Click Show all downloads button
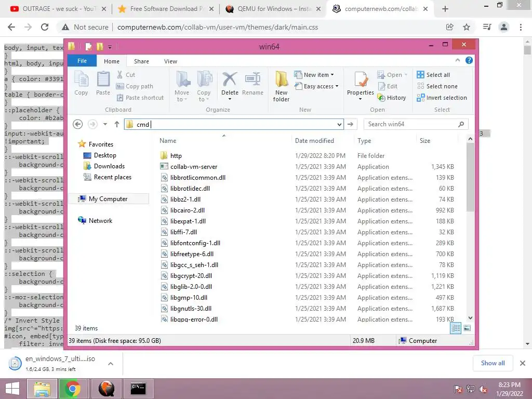532x399 pixels. tap(493, 363)
